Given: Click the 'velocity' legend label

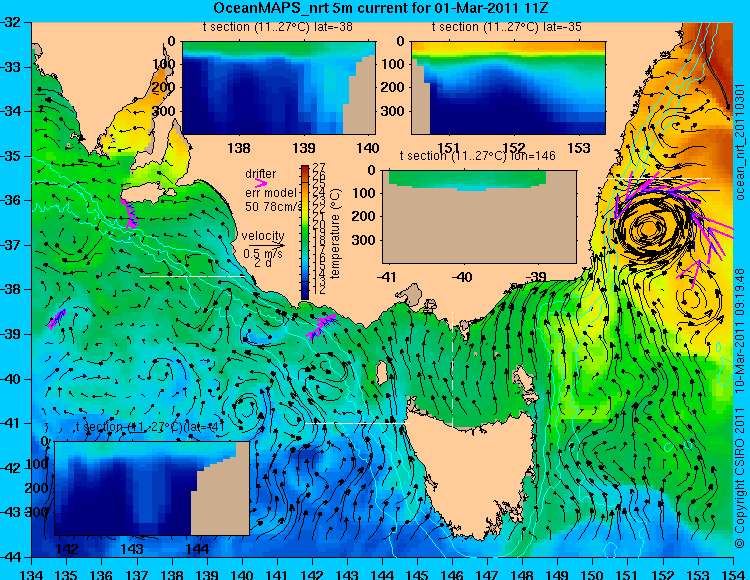Looking at the screenshot, I should (x=263, y=236).
